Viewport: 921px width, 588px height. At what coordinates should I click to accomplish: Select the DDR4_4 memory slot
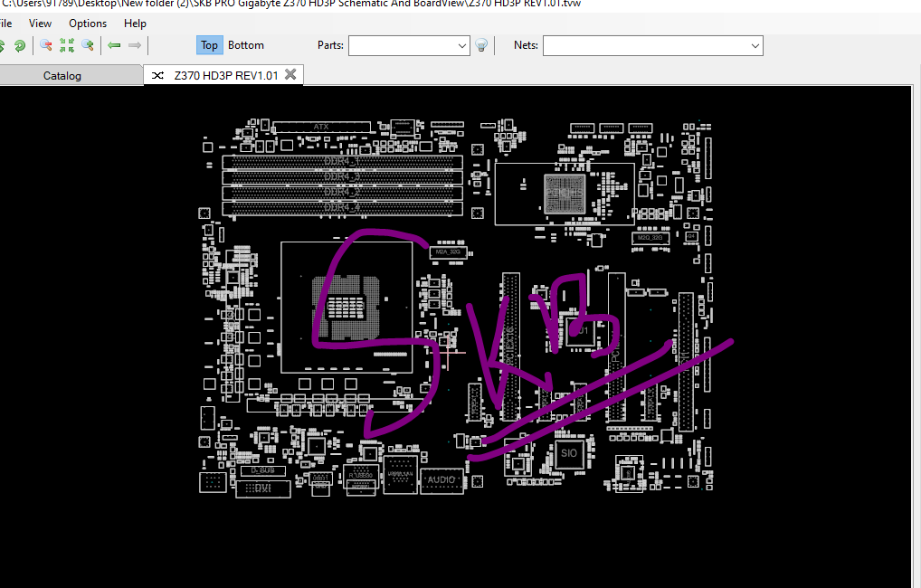(342, 207)
